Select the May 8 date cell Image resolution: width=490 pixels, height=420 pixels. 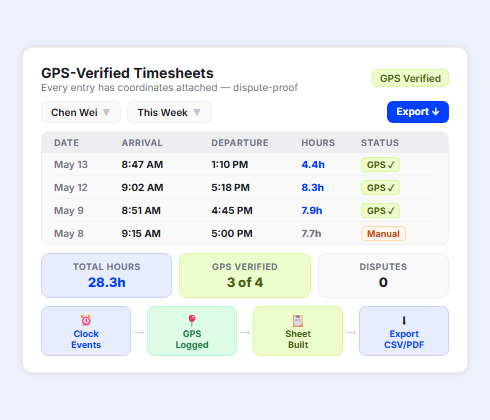tap(69, 234)
